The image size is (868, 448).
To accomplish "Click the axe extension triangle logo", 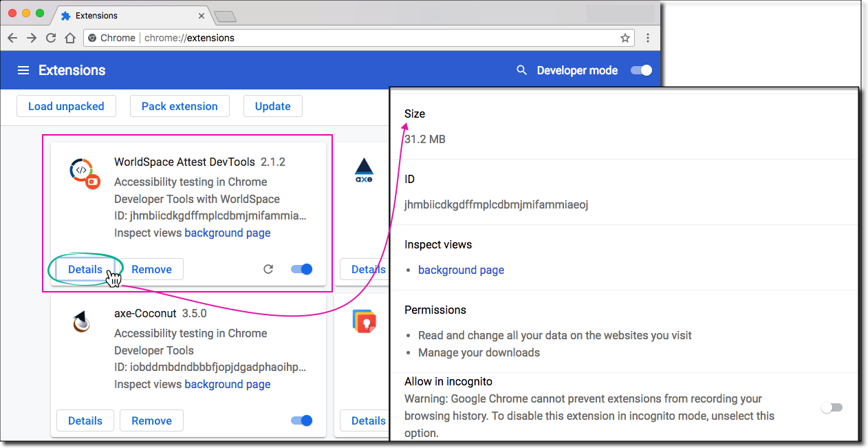I will (x=364, y=169).
